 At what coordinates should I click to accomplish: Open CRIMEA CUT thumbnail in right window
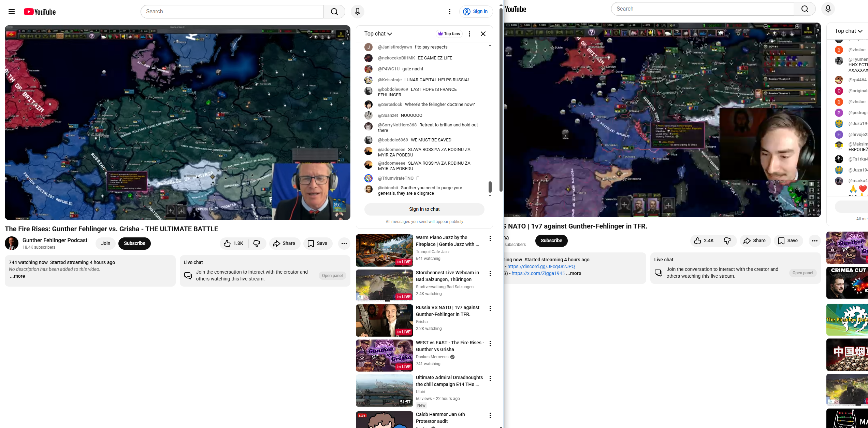847,283
